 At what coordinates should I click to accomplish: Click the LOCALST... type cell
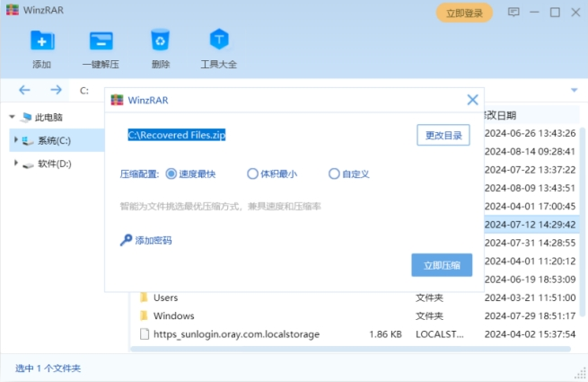[440, 334]
